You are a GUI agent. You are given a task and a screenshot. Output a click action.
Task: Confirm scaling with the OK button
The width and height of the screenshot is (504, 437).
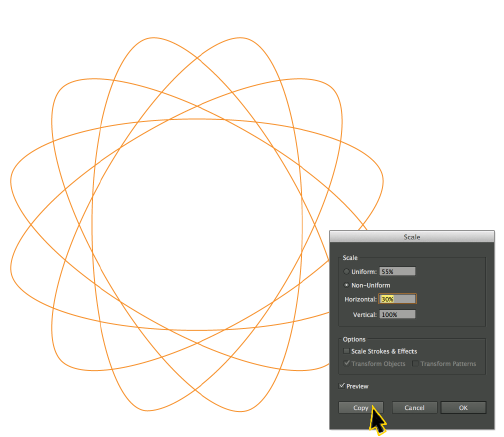click(463, 408)
